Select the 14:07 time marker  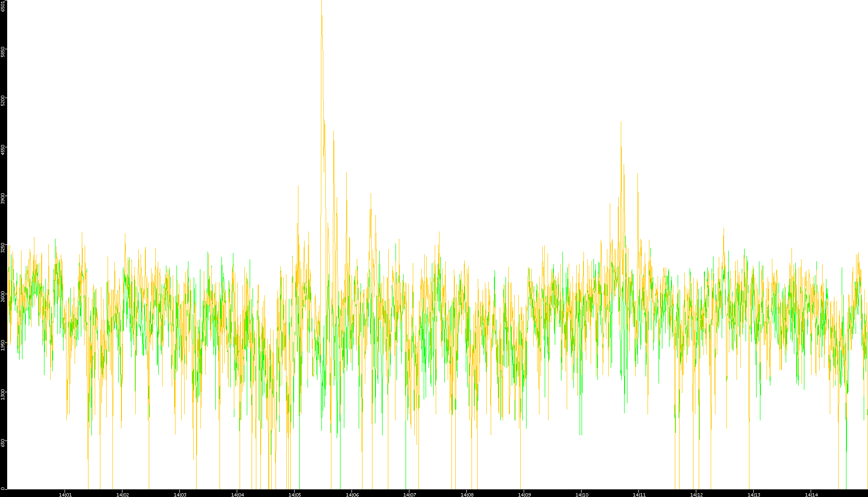[x=409, y=494]
